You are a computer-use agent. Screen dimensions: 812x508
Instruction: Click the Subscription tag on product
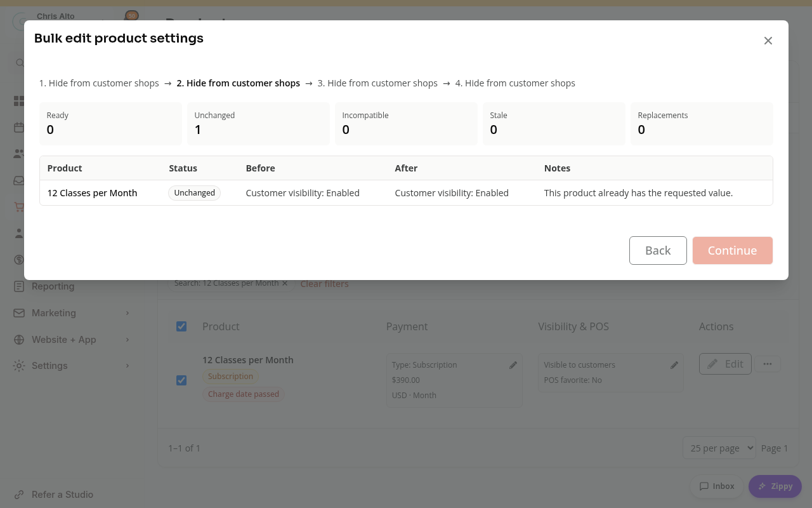[230, 377]
